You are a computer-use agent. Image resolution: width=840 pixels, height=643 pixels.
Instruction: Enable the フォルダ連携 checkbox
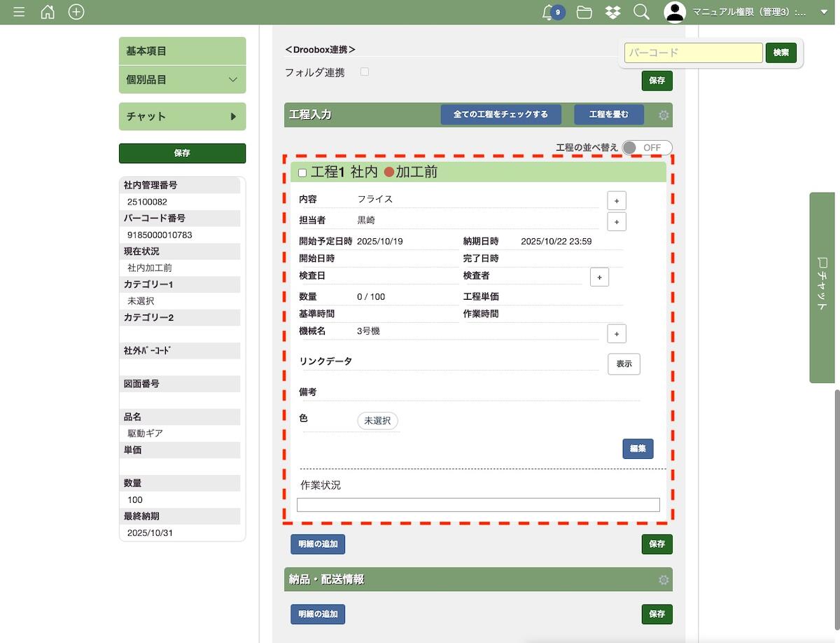pos(365,71)
